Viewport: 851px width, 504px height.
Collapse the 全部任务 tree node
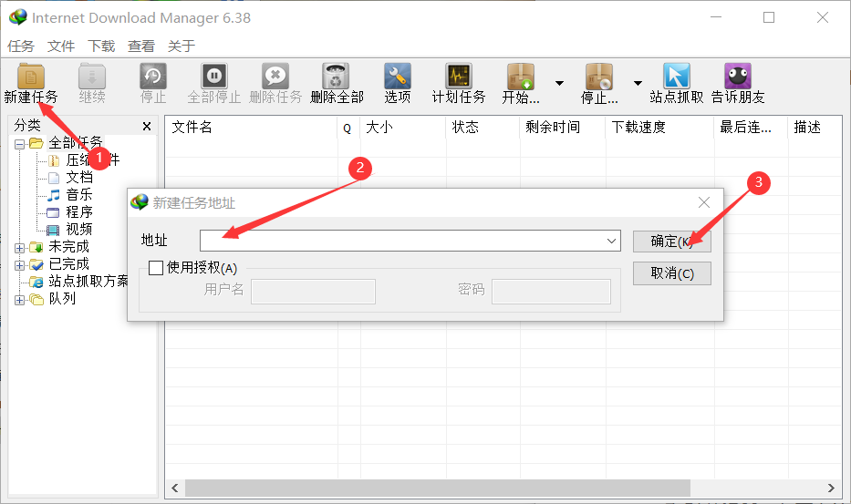coord(19,144)
